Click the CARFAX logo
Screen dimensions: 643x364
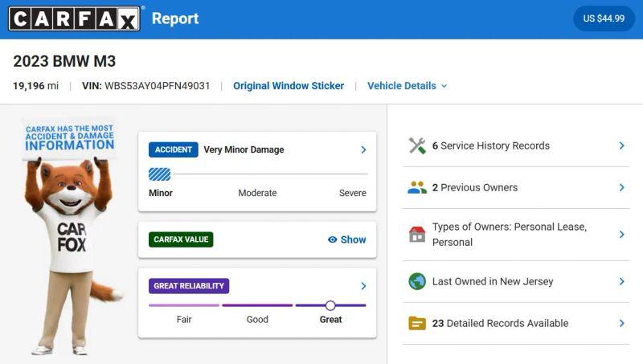pyautogui.click(x=74, y=18)
